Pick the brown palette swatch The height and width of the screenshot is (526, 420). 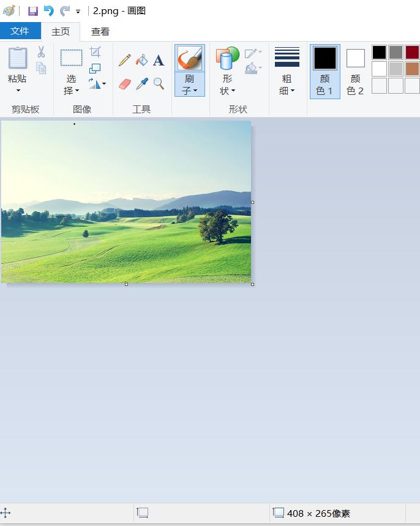(412, 69)
